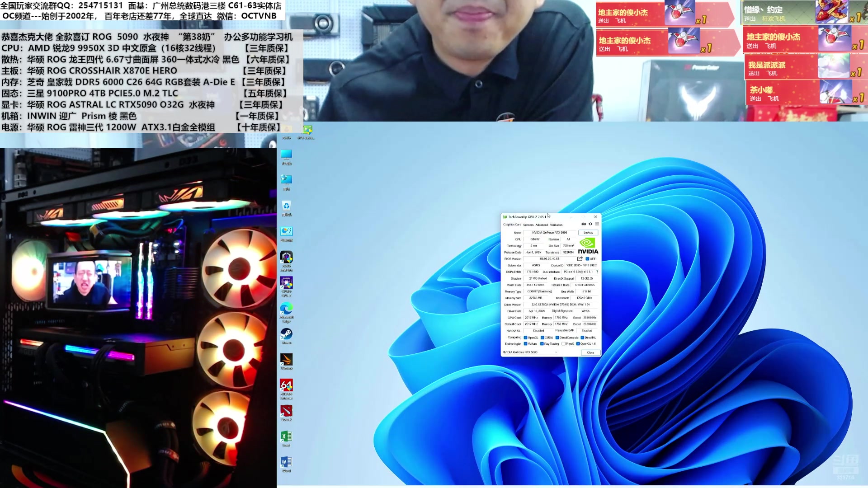Click the Memory Size 32768 MB value

536,298
